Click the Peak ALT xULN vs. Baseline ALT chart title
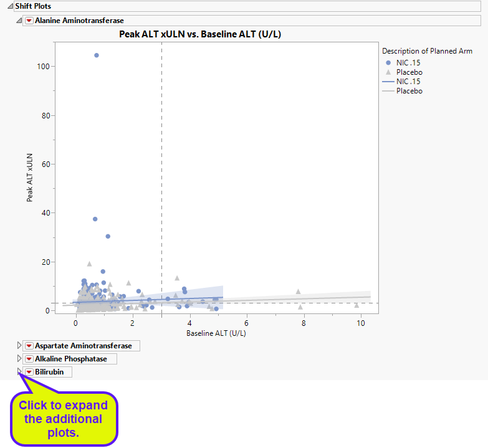 pos(200,34)
